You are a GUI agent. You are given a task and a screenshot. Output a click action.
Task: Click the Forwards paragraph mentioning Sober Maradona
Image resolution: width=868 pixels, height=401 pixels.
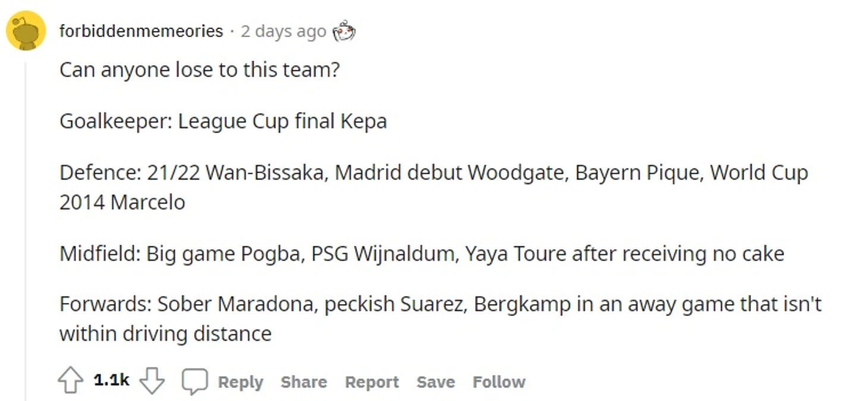pyautogui.click(x=440, y=319)
